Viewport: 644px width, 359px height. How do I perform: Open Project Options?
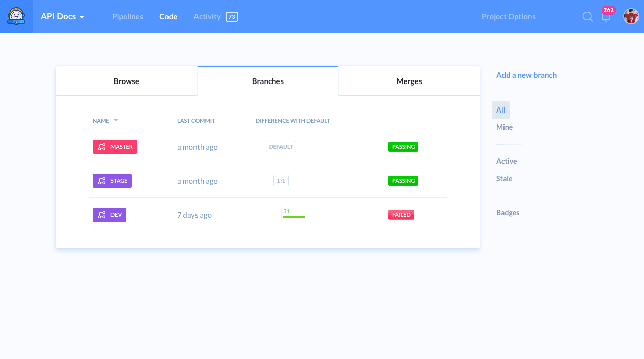pyautogui.click(x=508, y=17)
